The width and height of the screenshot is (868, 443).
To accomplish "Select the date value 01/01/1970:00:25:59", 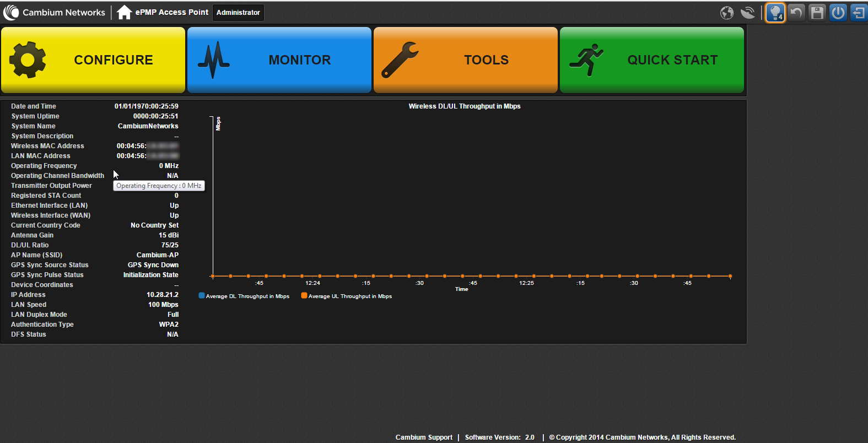I will (x=147, y=106).
